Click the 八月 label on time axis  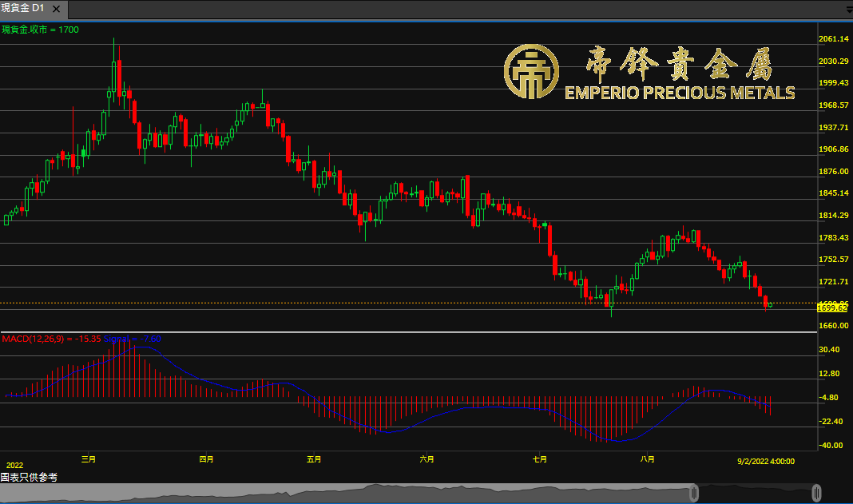pyautogui.click(x=648, y=459)
